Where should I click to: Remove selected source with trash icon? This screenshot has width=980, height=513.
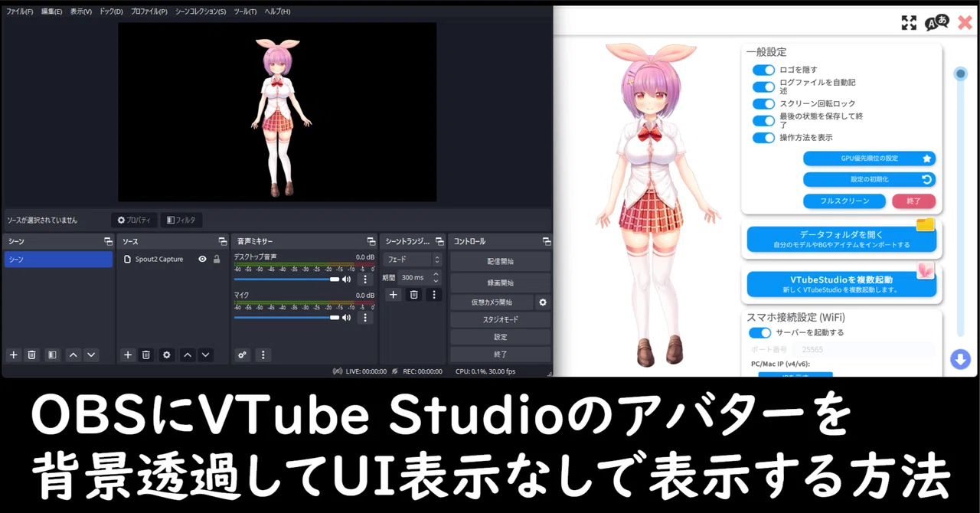[146, 355]
